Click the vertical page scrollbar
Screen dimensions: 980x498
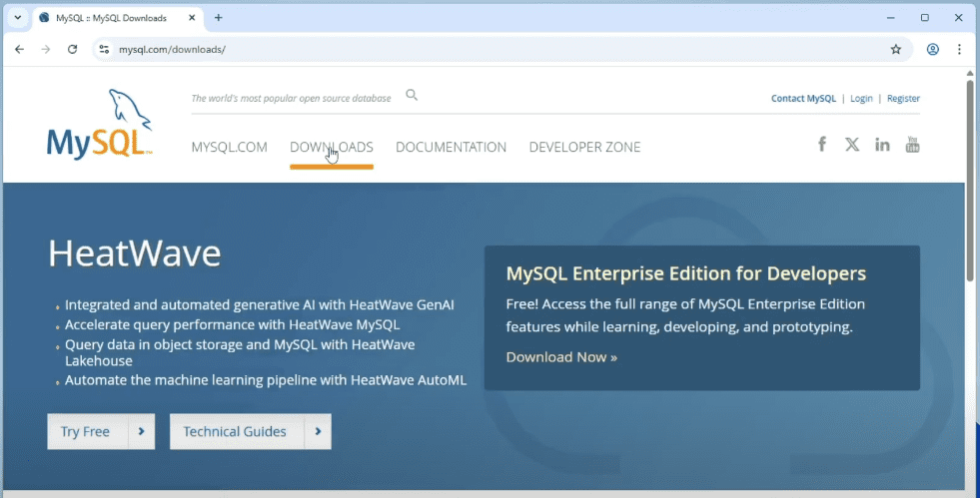969,180
